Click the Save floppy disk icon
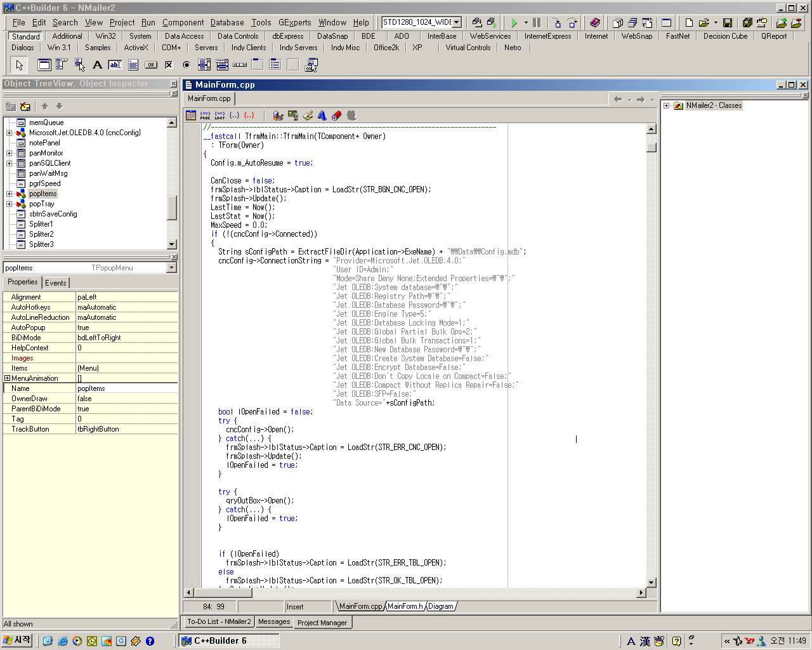This screenshot has height=650, width=812. (728, 23)
